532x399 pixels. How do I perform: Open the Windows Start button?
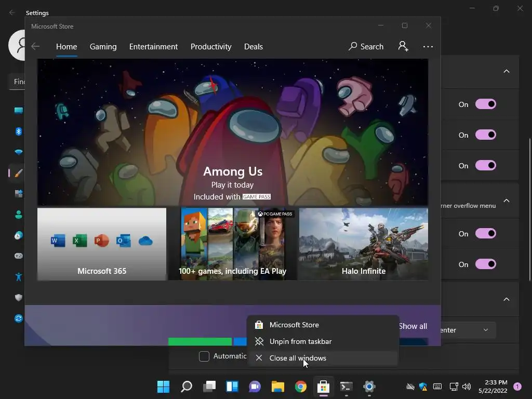coord(163,387)
